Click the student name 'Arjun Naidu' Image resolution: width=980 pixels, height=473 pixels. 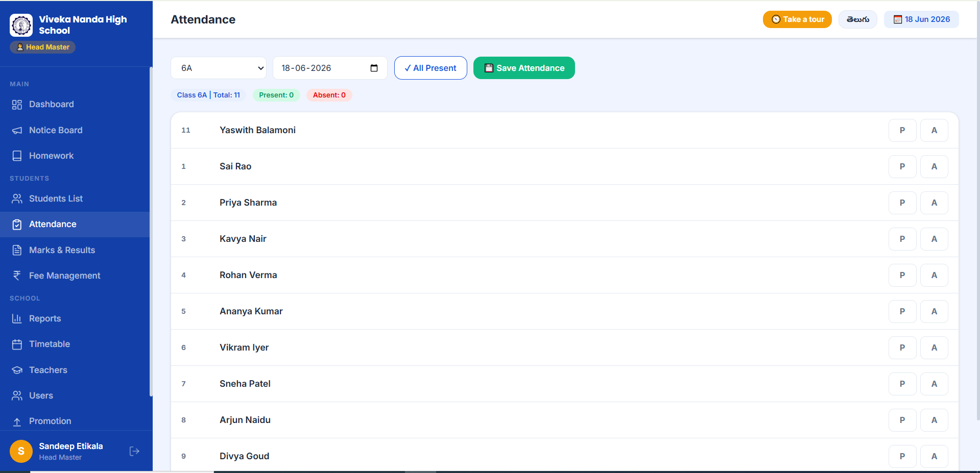click(x=245, y=420)
